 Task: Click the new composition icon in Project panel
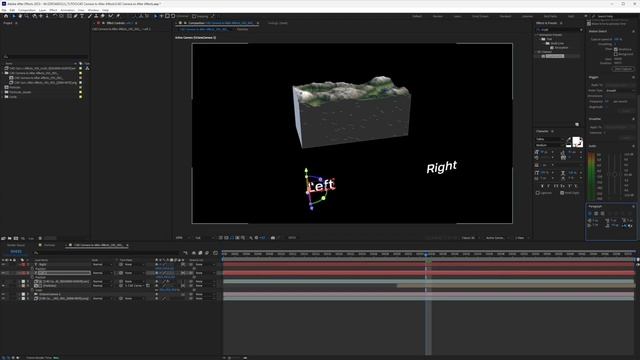click(x=16, y=238)
